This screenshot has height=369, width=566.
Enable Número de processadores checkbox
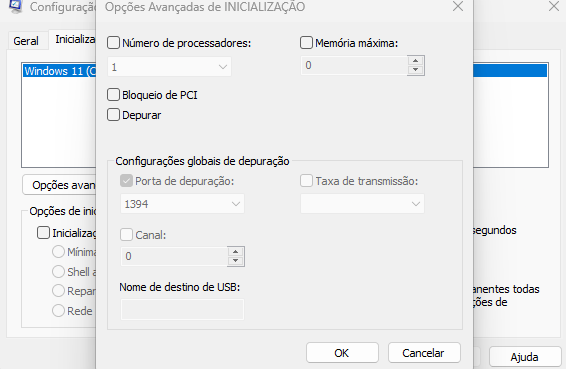click(113, 43)
